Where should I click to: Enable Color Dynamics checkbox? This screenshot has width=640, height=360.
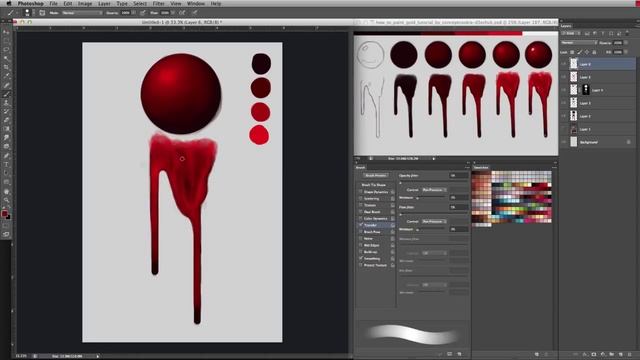(360, 218)
